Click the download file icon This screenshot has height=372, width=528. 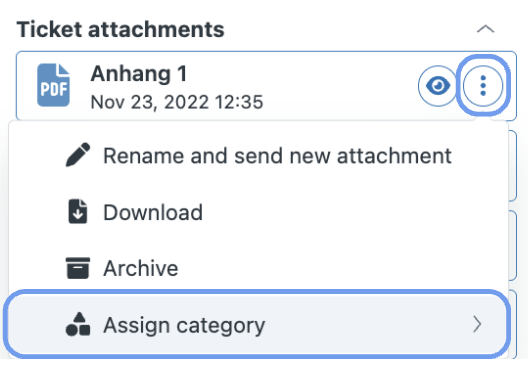coord(78,211)
